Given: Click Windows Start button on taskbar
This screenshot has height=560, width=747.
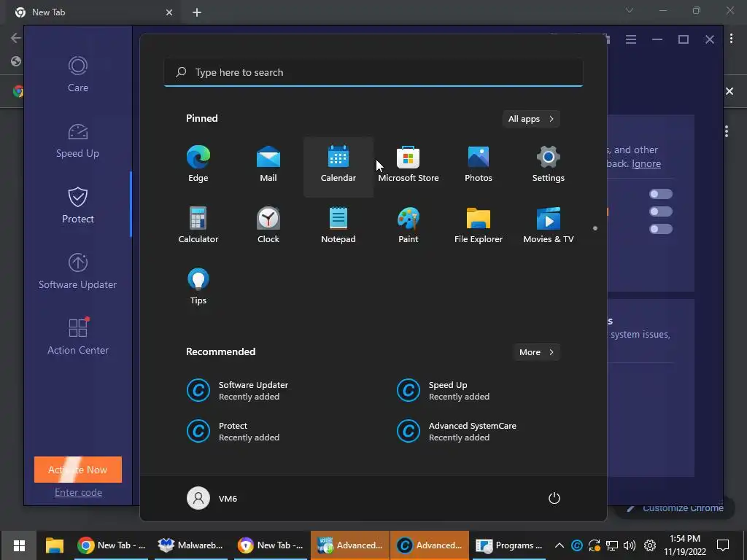Looking at the screenshot, I should click(19, 545).
